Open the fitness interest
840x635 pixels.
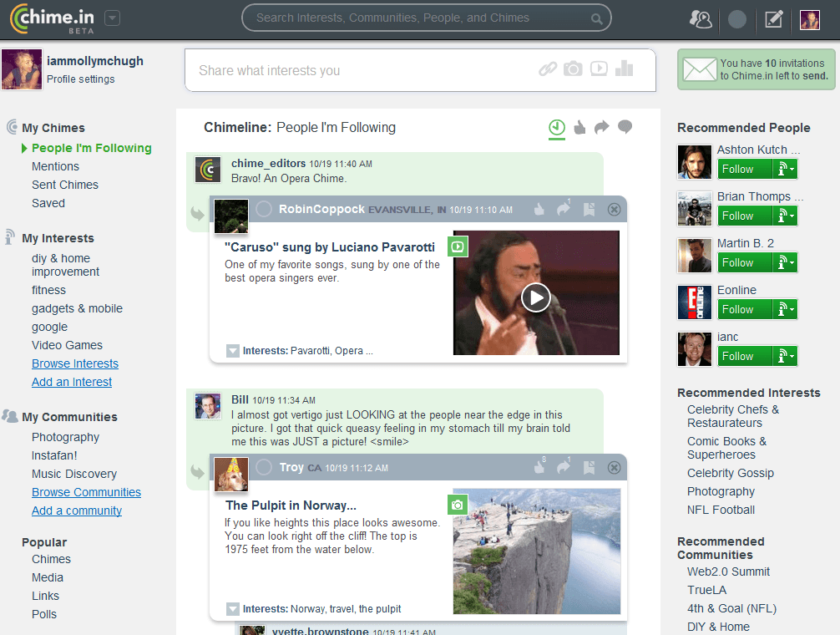click(48, 290)
